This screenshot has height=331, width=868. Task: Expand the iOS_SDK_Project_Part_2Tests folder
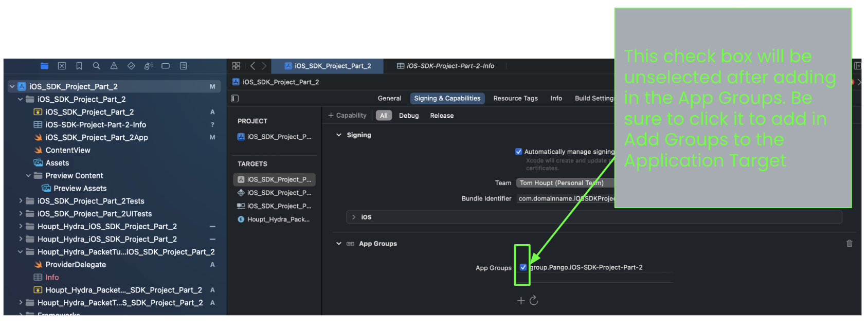click(21, 201)
